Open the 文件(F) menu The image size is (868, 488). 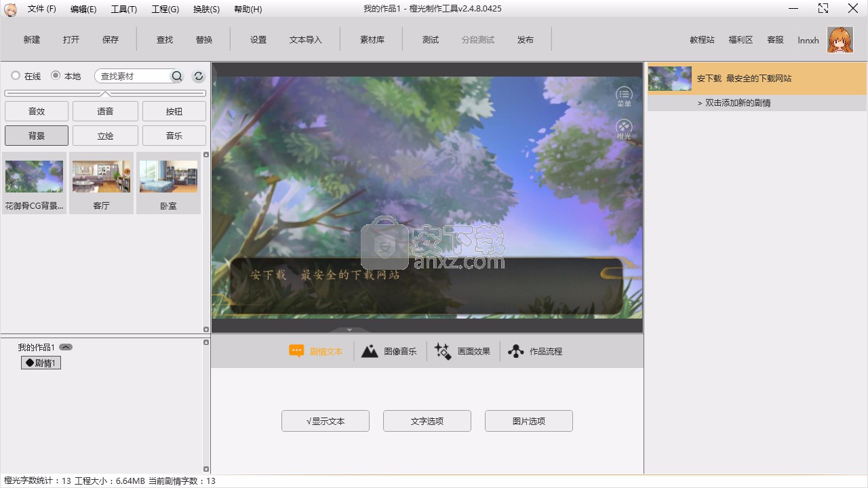(x=42, y=9)
